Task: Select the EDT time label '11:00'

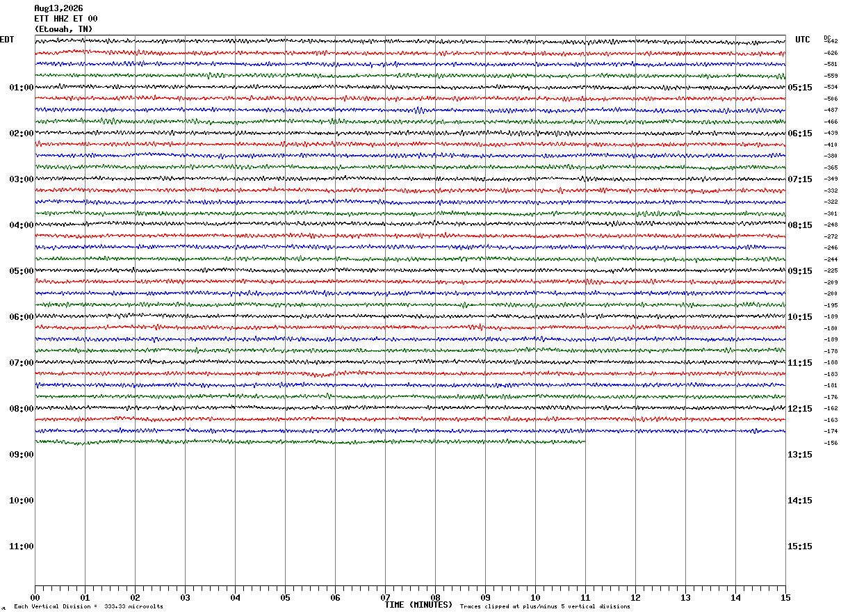Action: click(x=22, y=546)
